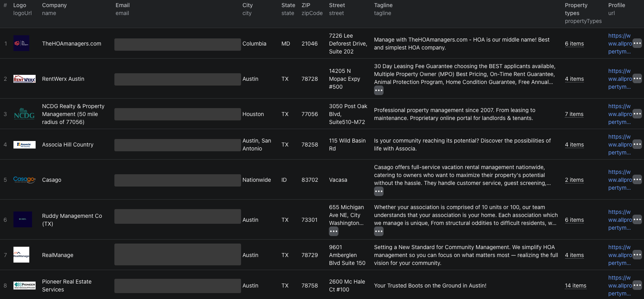The width and height of the screenshot is (644, 299).
Task: Open 6 items for TheHOAmanagers.com
Action: pyautogui.click(x=574, y=44)
